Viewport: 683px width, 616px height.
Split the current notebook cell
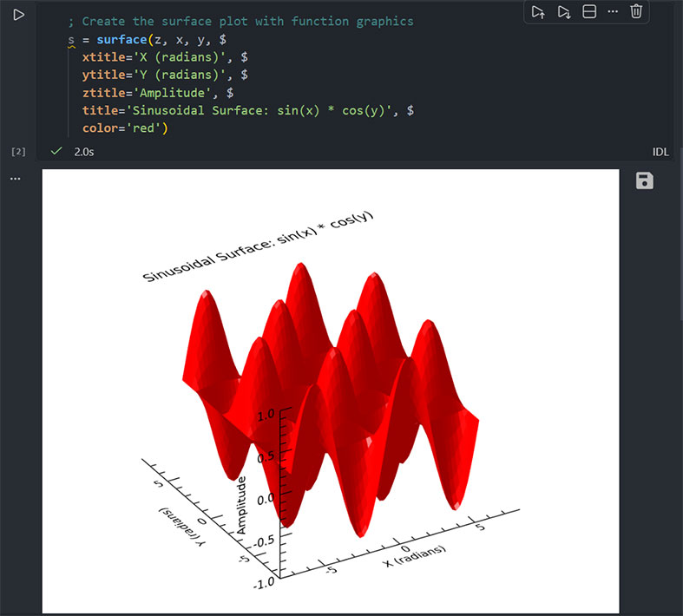tap(589, 11)
